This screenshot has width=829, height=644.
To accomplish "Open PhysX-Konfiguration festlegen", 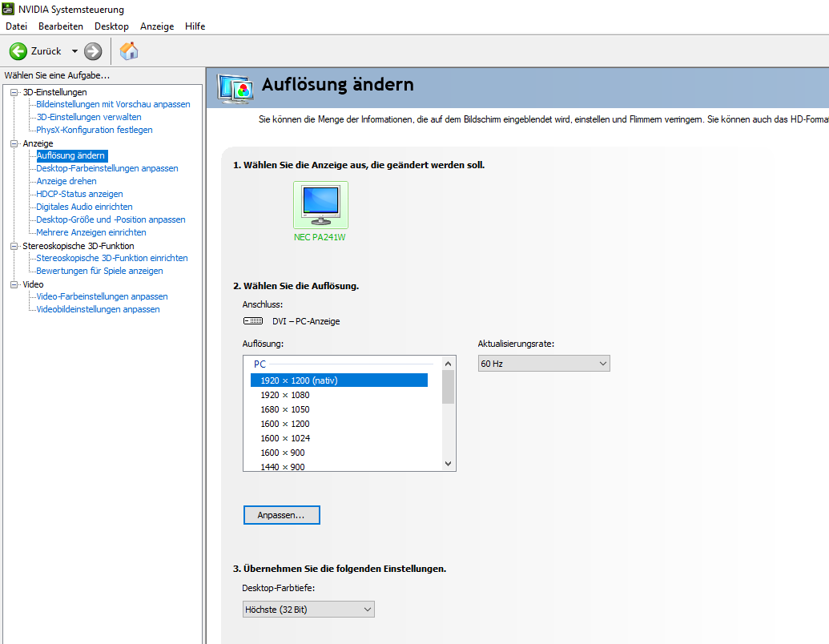I will coord(94,130).
